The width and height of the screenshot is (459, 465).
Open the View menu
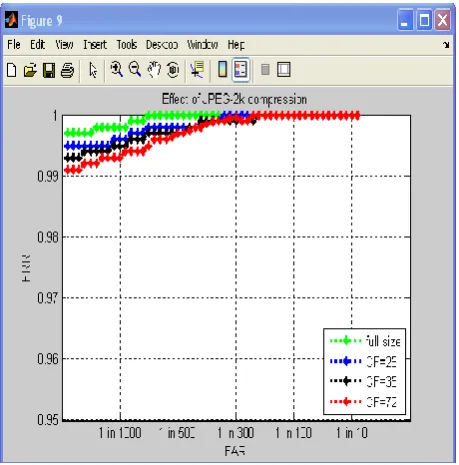tap(64, 44)
